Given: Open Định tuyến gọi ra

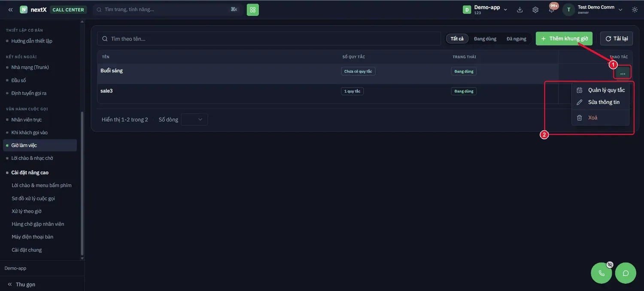Looking at the screenshot, I should 29,93.
